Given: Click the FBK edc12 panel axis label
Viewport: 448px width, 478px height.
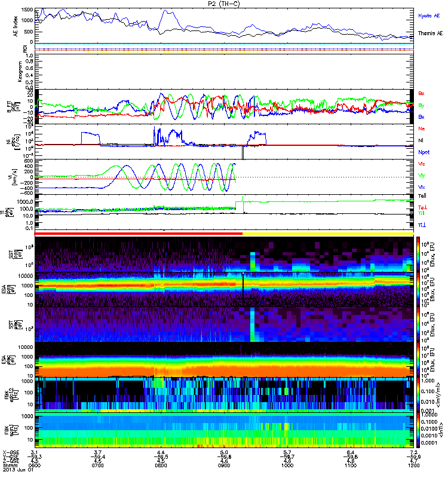Looking at the screenshot, I should point(13,395).
